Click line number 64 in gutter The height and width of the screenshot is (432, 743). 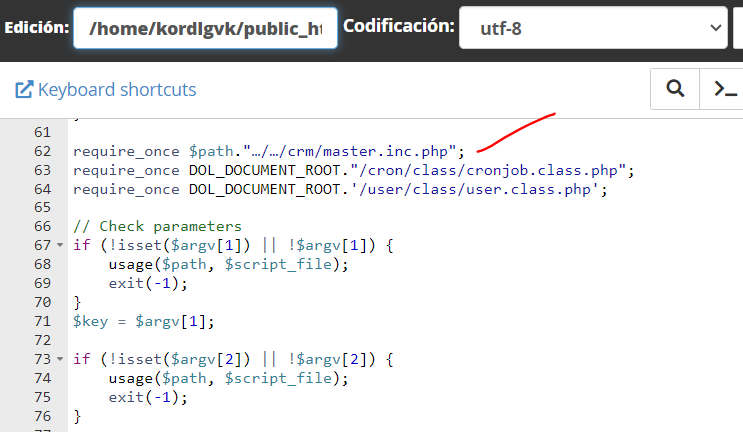[x=42, y=189]
